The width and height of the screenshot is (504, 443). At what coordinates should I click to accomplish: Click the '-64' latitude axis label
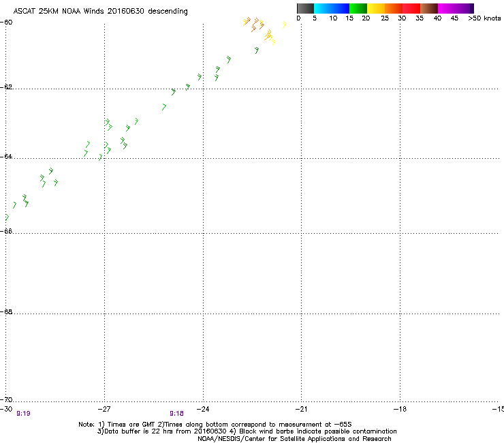click(x=6, y=156)
